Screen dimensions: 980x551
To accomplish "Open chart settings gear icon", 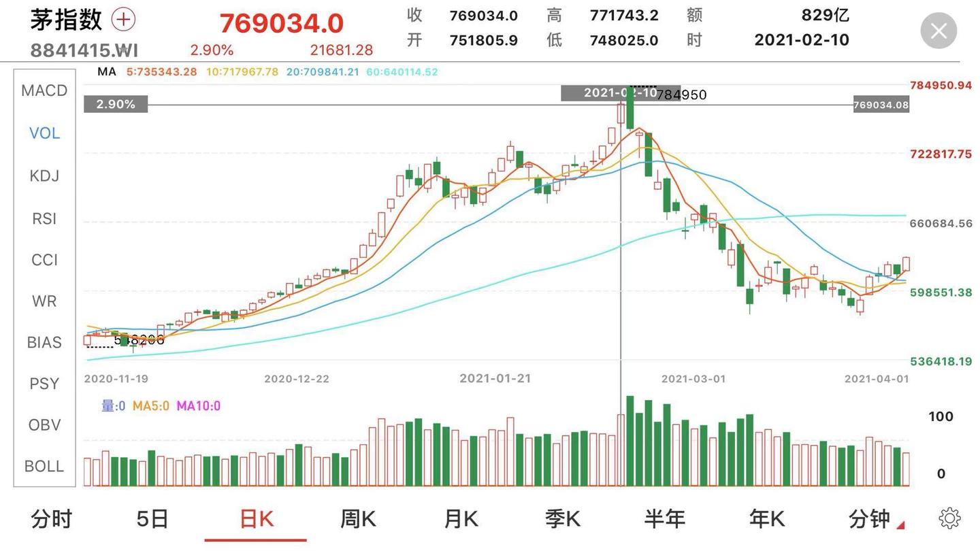I will (x=949, y=518).
